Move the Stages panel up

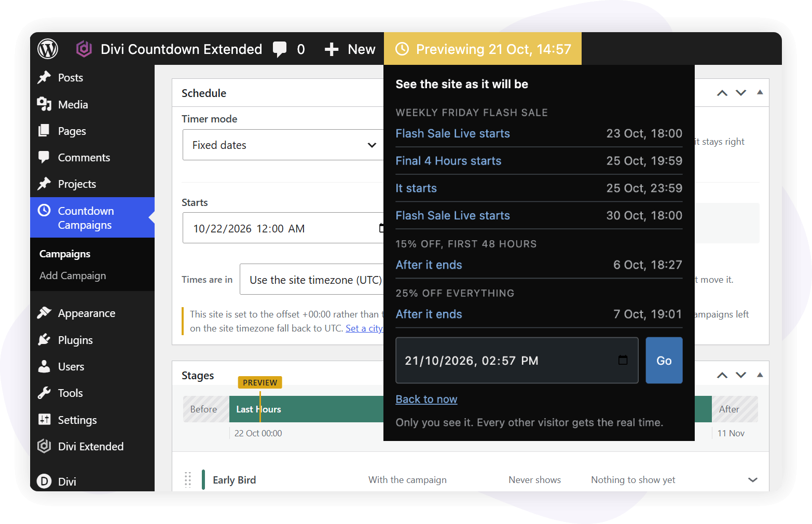click(722, 375)
